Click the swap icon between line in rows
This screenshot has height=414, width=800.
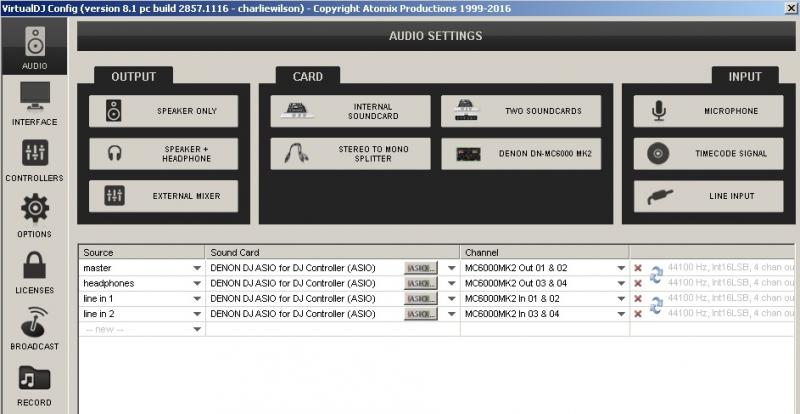(656, 306)
